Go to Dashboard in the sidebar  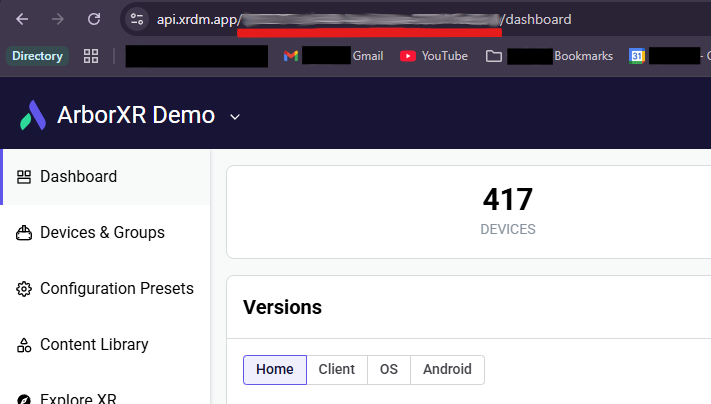(78, 177)
